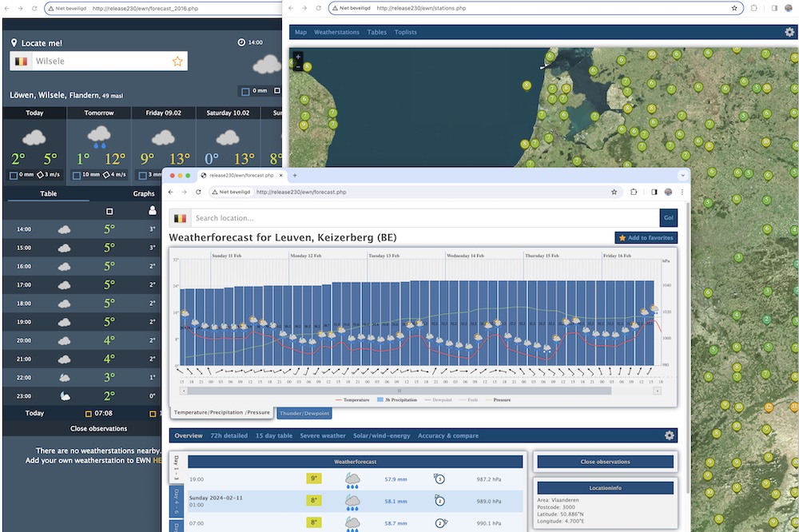The height and width of the screenshot is (532, 799).
Task: Bookmark forecast.php page with star icon
Action: [614, 193]
